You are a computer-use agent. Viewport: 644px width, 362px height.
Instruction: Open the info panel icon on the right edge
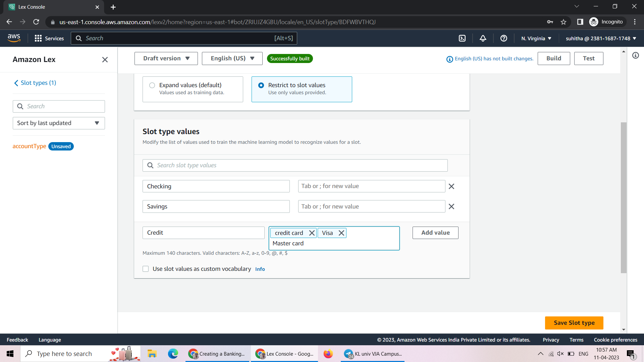pyautogui.click(x=636, y=55)
